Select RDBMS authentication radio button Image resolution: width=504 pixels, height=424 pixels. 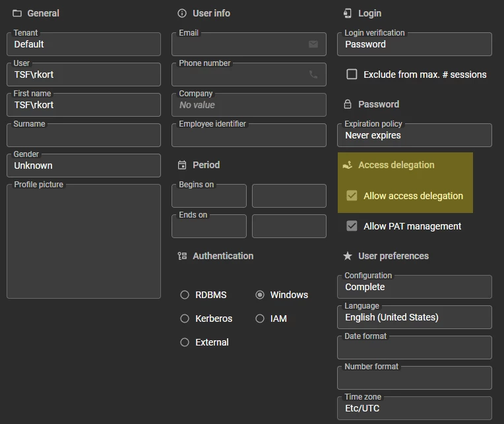pos(185,295)
